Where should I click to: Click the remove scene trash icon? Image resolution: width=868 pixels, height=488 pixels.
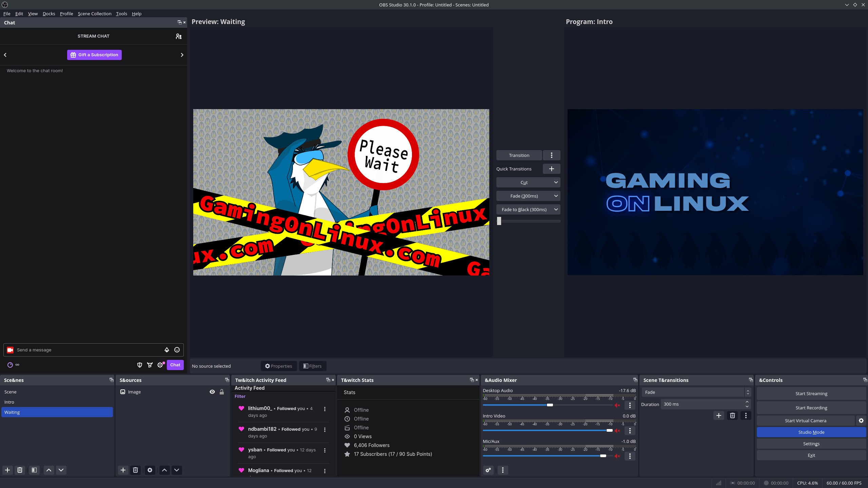[20, 470]
